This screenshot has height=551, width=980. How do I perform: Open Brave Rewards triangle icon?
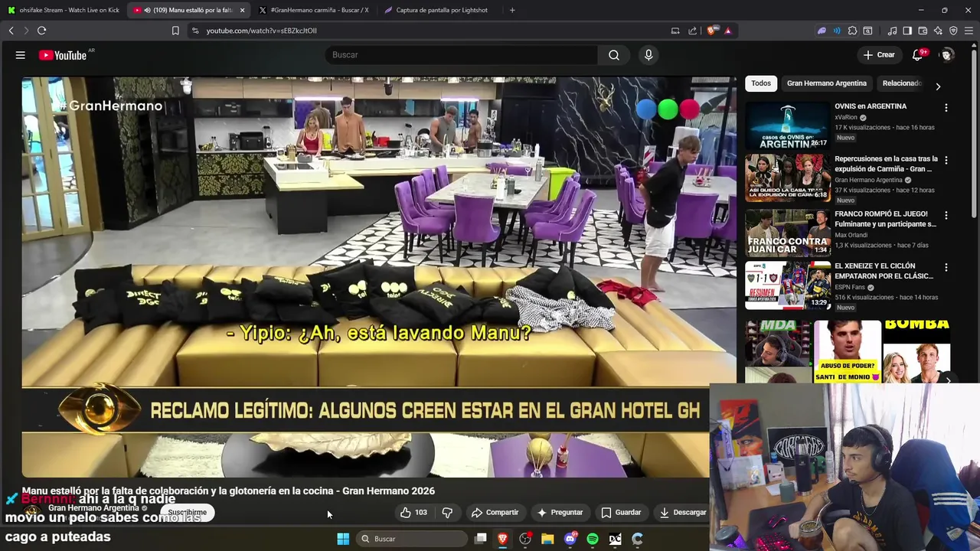click(x=728, y=31)
